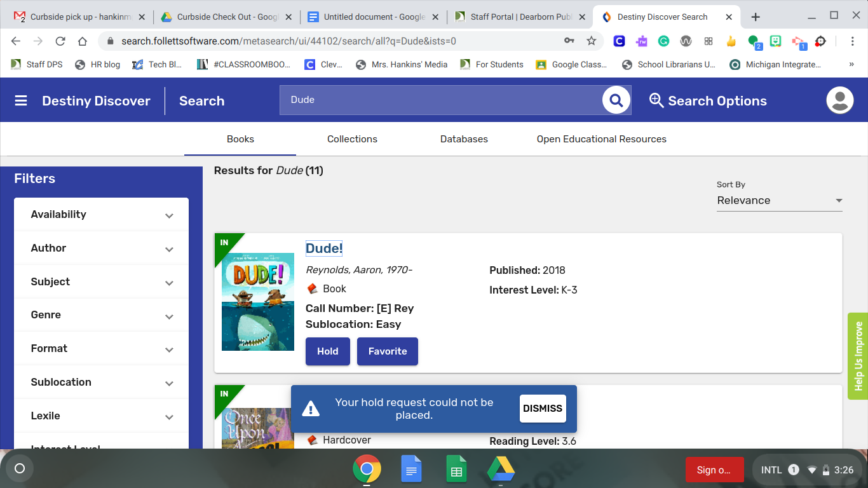Switch to the Books tab
This screenshot has width=868, height=488.
(240, 139)
